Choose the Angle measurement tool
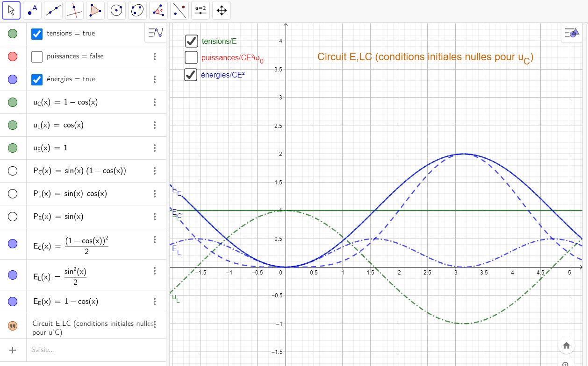This screenshot has height=366, width=588. (158, 10)
